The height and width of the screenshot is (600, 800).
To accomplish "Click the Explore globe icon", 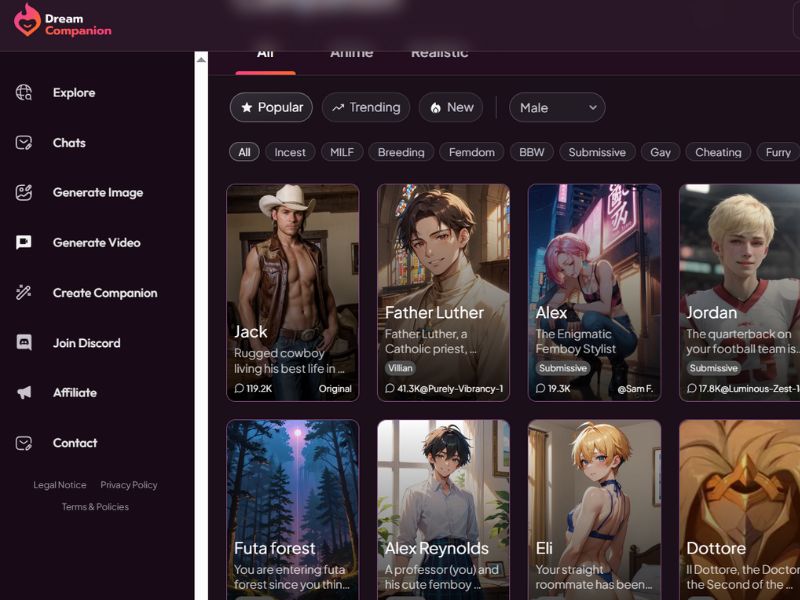I will [x=23, y=92].
